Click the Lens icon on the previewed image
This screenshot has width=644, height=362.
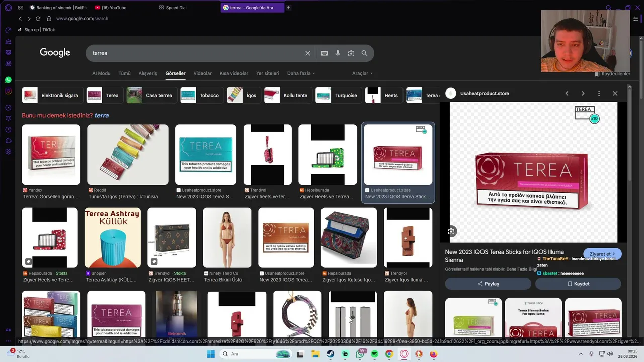pos(451,232)
